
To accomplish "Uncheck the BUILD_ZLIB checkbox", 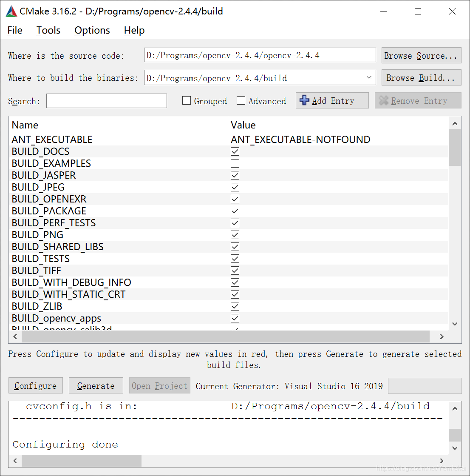I will pos(235,306).
